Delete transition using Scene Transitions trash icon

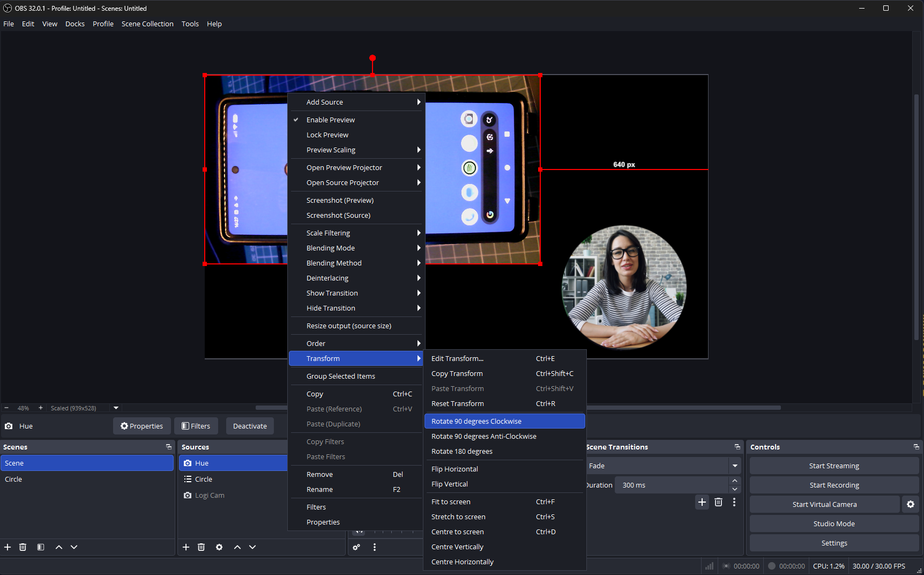click(x=718, y=502)
